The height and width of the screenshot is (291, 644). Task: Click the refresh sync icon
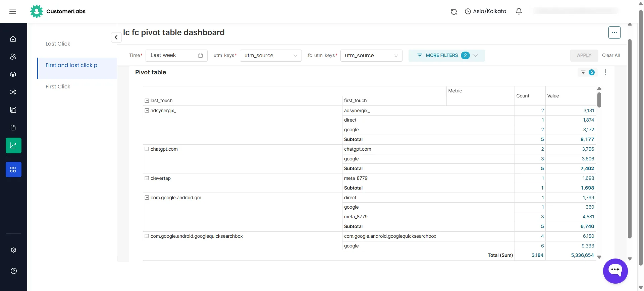tap(454, 12)
